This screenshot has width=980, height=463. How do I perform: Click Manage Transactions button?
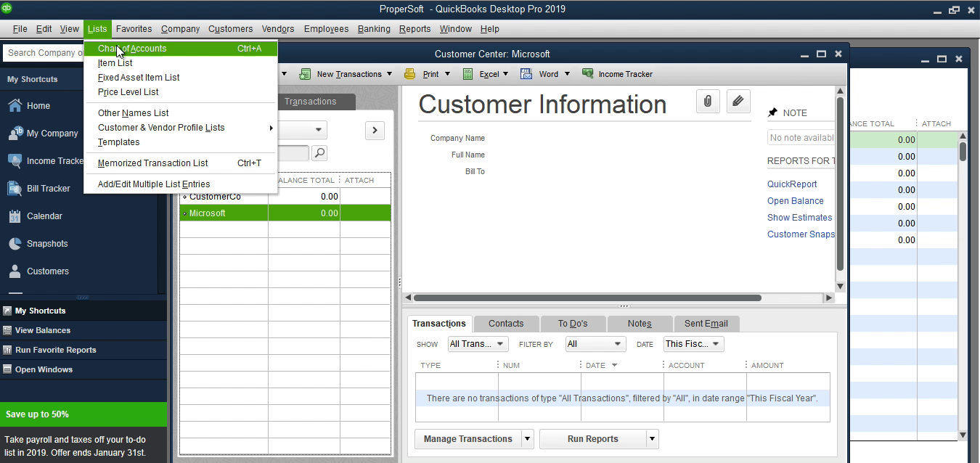[x=468, y=439]
